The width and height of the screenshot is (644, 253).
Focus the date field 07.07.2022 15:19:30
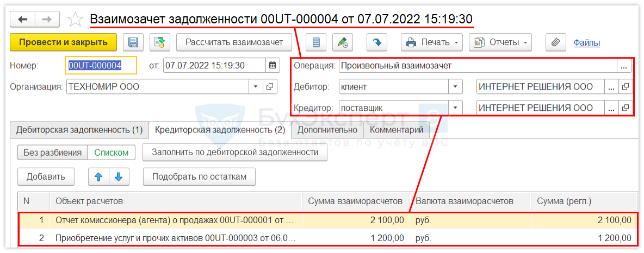coord(214,65)
